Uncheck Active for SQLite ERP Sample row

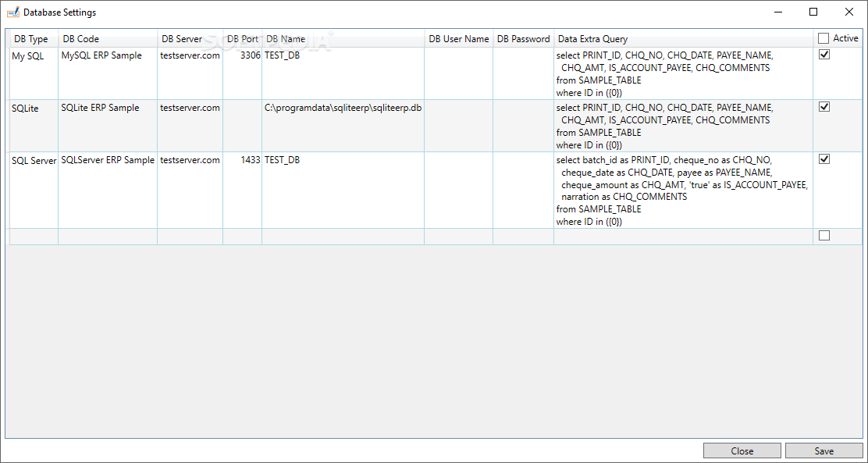click(x=824, y=107)
